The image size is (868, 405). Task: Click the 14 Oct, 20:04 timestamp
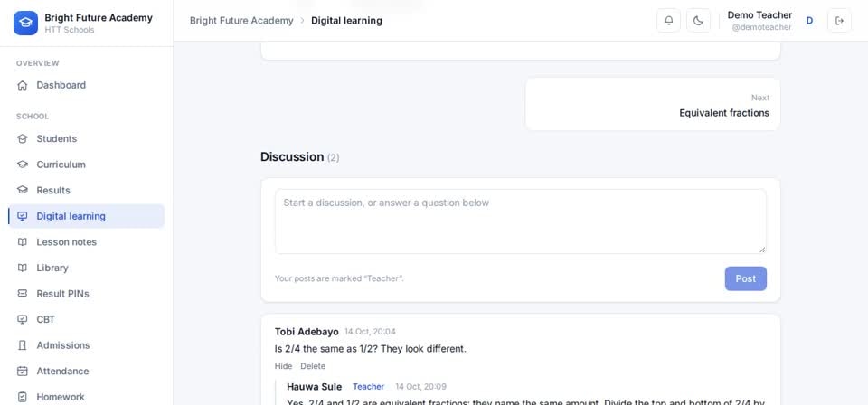(x=371, y=332)
